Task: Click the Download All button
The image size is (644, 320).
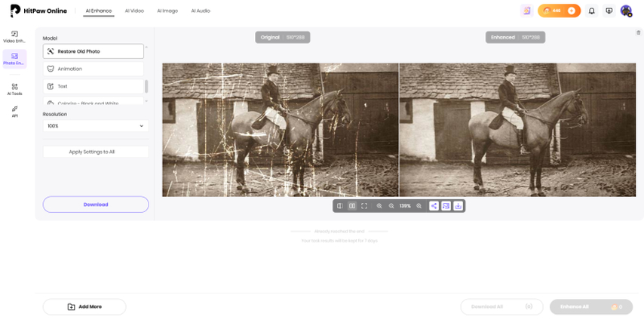Action: tap(502, 307)
